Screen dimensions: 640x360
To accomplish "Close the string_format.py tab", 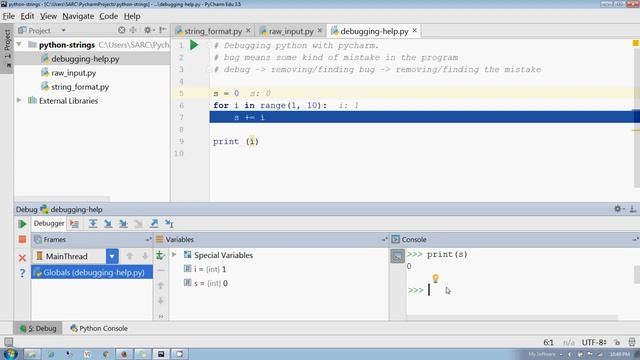I will click(248, 31).
